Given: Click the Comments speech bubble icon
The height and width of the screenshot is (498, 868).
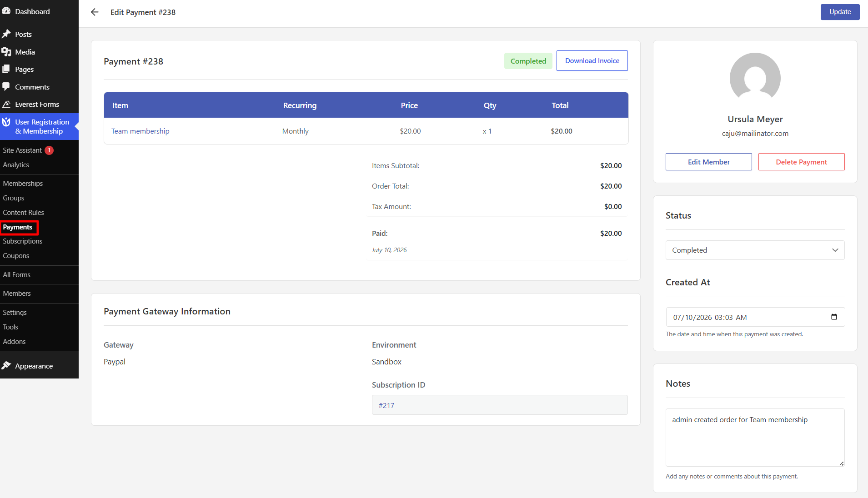Looking at the screenshot, I should [6, 86].
